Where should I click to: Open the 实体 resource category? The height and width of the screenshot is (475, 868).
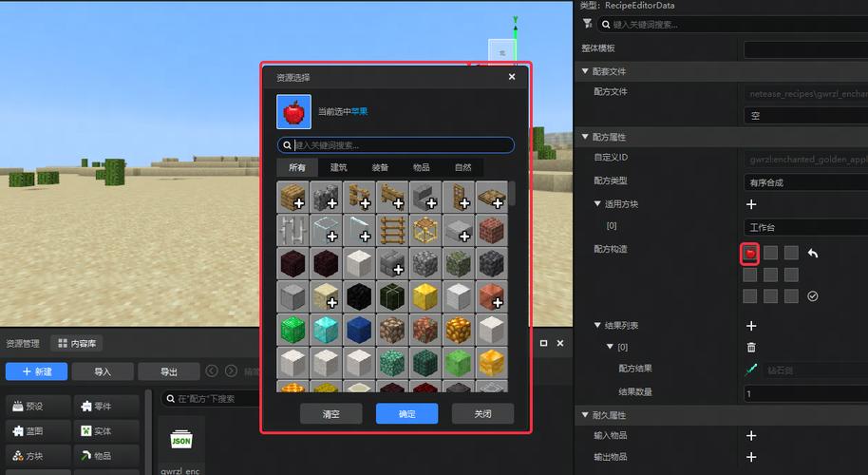pyautogui.click(x=106, y=430)
